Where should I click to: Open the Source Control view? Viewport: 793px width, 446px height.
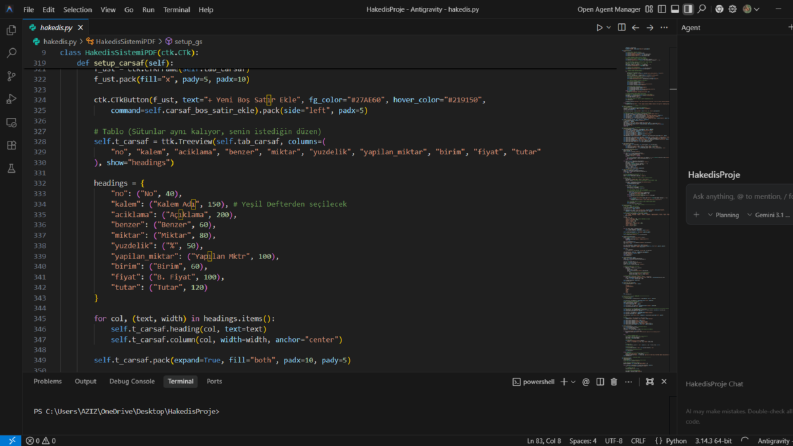pyautogui.click(x=11, y=76)
